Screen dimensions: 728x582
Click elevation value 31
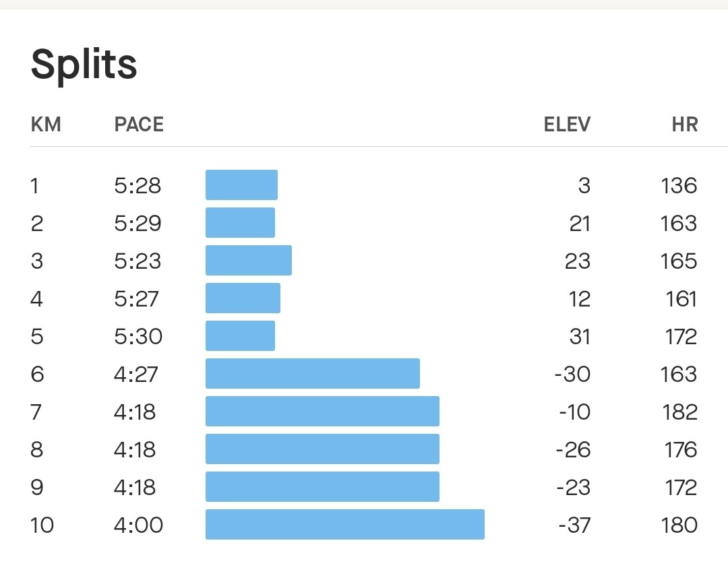(x=580, y=336)
